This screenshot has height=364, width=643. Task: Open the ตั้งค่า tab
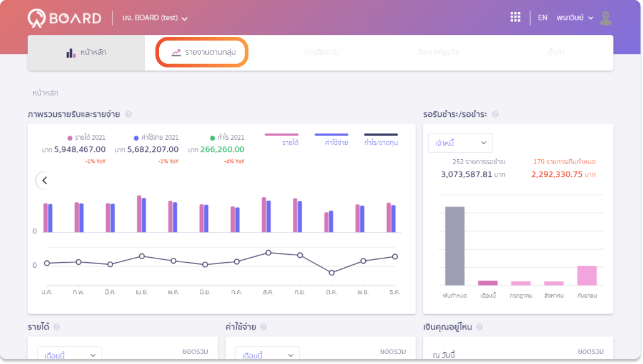coord(556,52)
